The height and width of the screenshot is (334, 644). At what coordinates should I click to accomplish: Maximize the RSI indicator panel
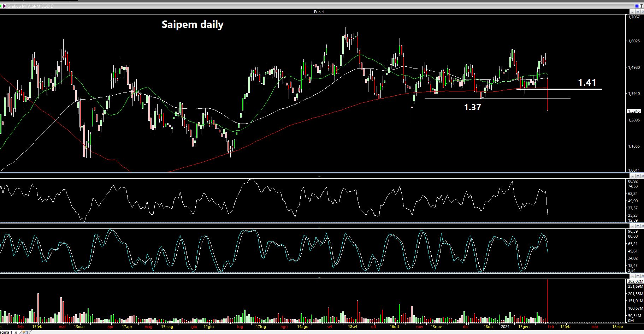(638, 176)
